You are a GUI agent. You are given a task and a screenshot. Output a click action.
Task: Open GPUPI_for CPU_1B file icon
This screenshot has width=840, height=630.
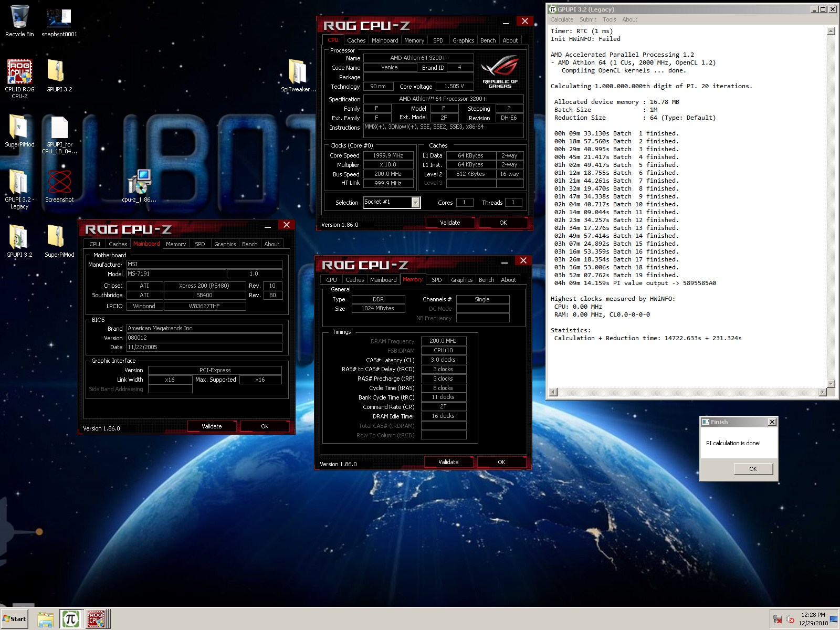59,135
